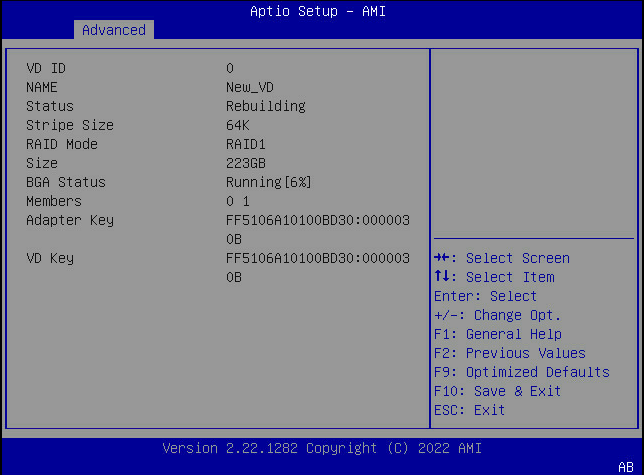Select the RAID1 mode value
This screenshot has width=644, height=475.
pos(246,144)
